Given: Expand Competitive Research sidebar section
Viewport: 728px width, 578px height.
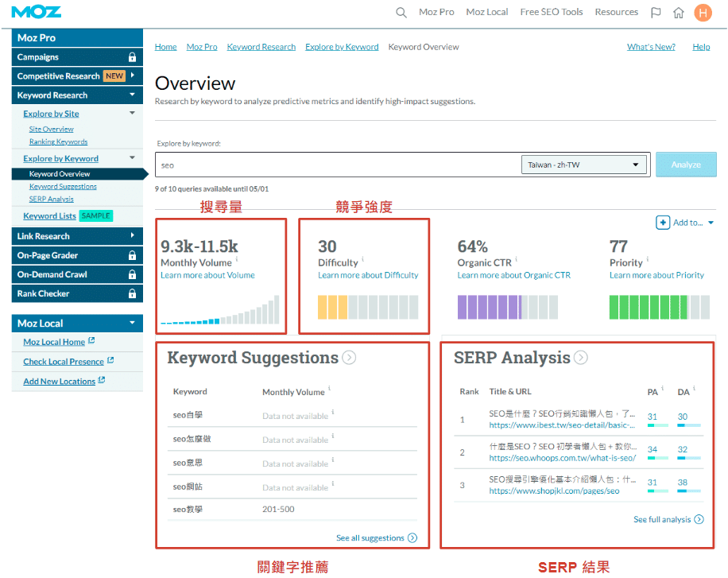Looking at the screenshot, I should (133, 76).
